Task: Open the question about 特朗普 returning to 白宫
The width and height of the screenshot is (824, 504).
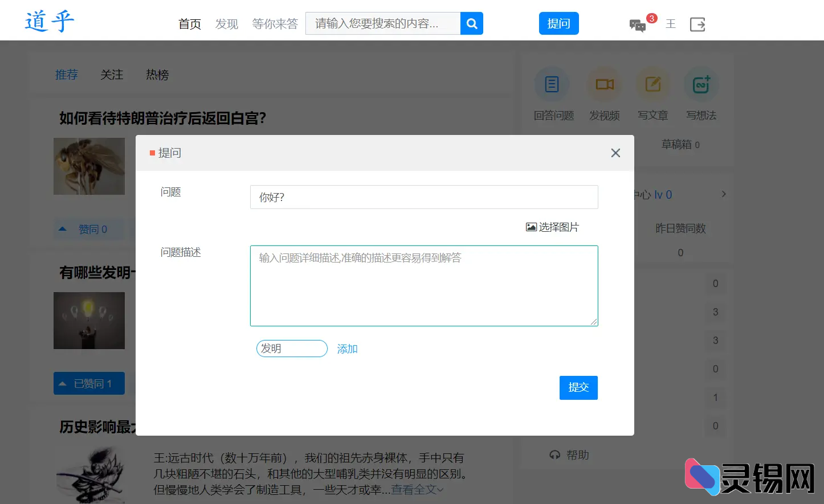Action: point(163,118)
